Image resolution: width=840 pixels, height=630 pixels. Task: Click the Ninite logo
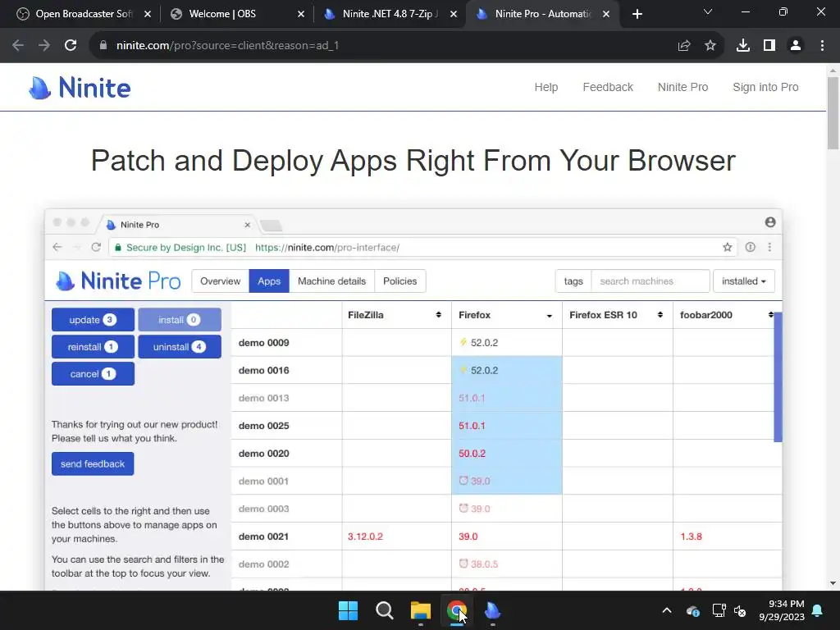(x=80, y=88)
